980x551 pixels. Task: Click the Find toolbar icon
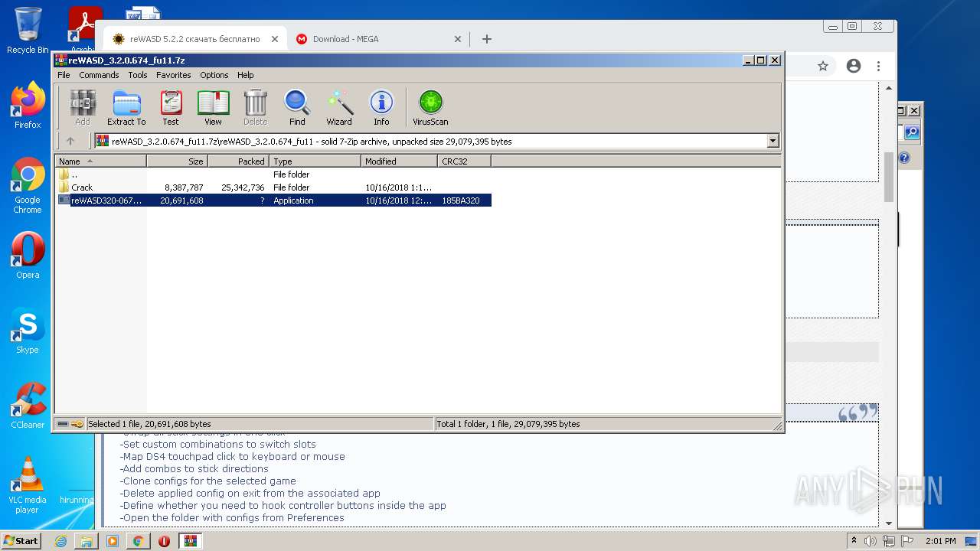coord(297,107)
